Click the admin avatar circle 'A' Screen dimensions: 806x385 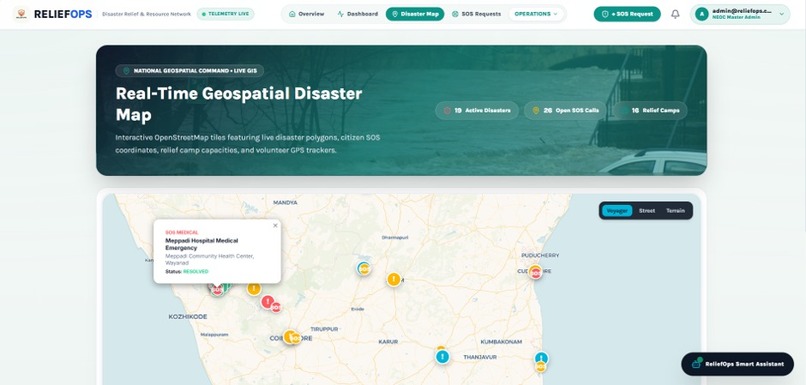coord(701,14)
